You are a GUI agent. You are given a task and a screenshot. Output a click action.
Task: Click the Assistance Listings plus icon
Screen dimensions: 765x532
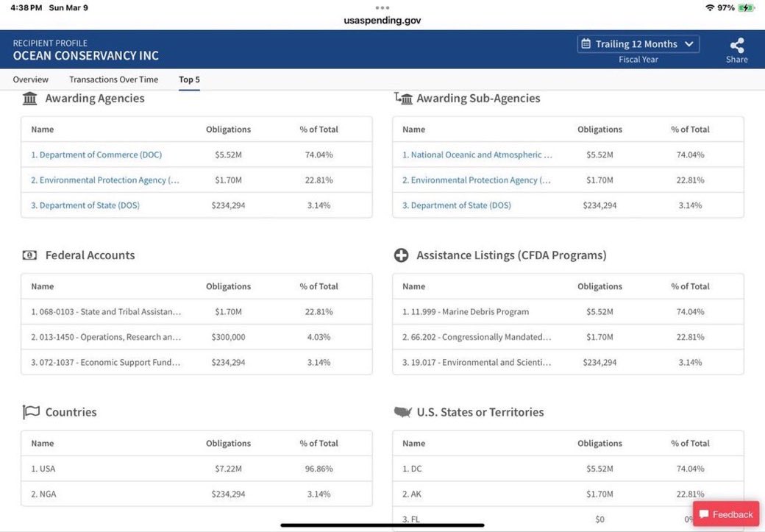(x=402, y=255)
